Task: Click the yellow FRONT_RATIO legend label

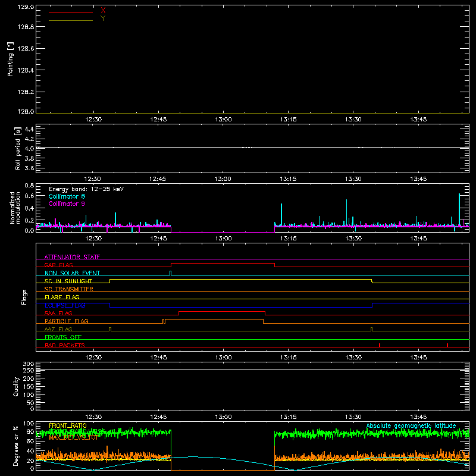Action: click(x=68, y=425)
